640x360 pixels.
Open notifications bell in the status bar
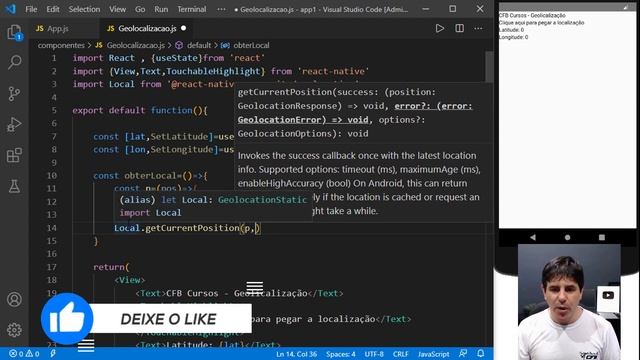[481, 353]
